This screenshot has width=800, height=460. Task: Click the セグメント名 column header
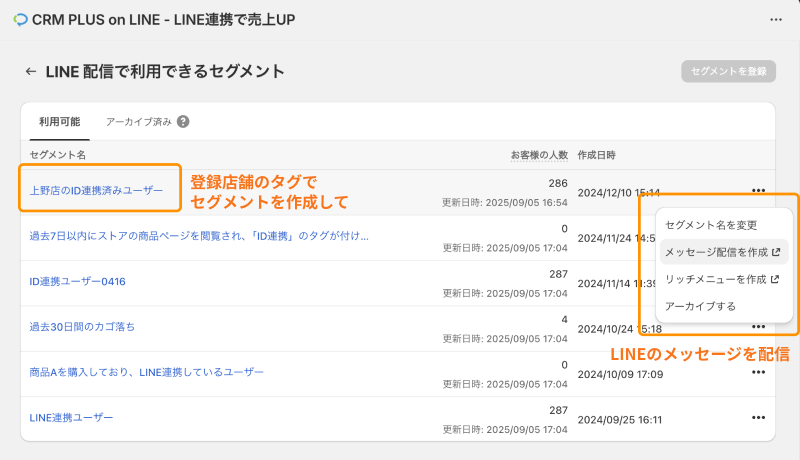[58, 155]
